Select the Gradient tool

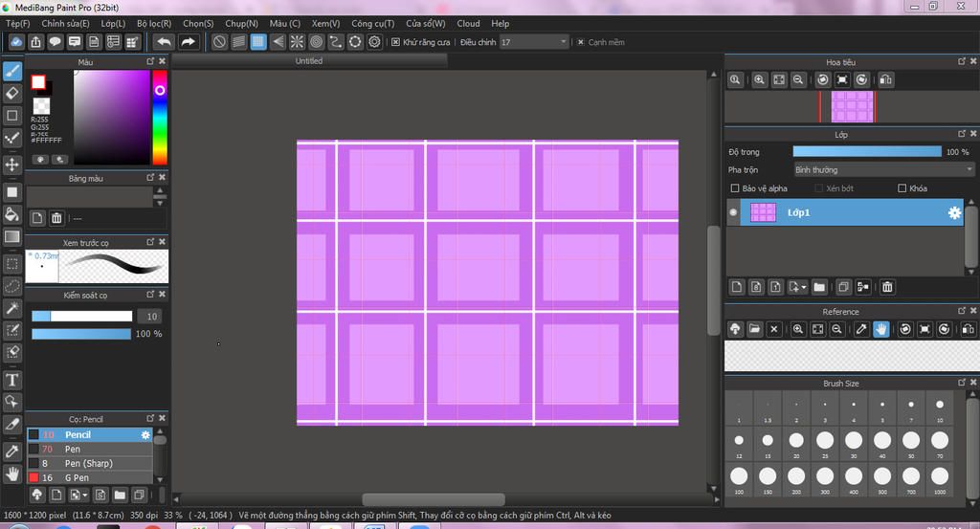pyautogui.click(x=11, y=236)
